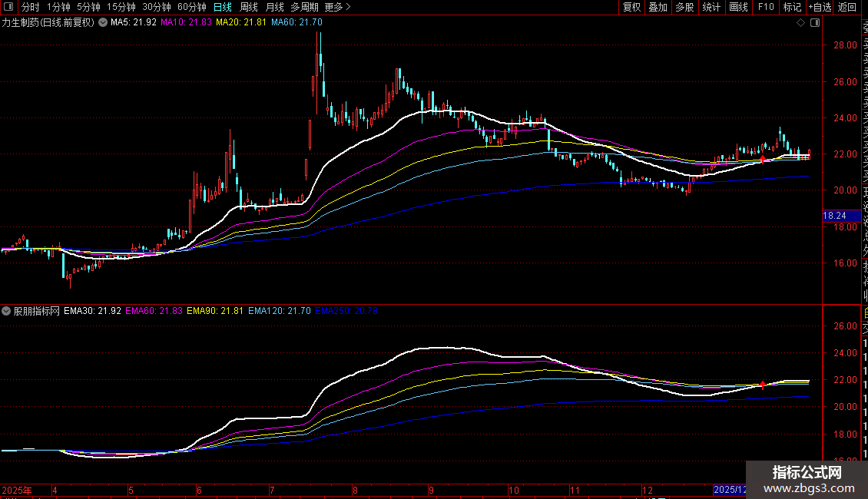Select the 5分钟 timeframe

pos(88,7)
